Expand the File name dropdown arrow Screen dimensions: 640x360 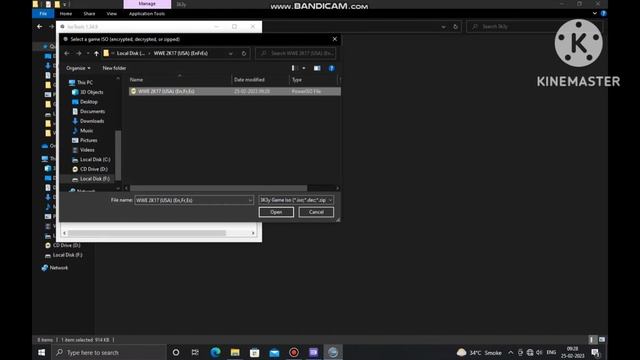pyautogui.click(x=250, y=200)
